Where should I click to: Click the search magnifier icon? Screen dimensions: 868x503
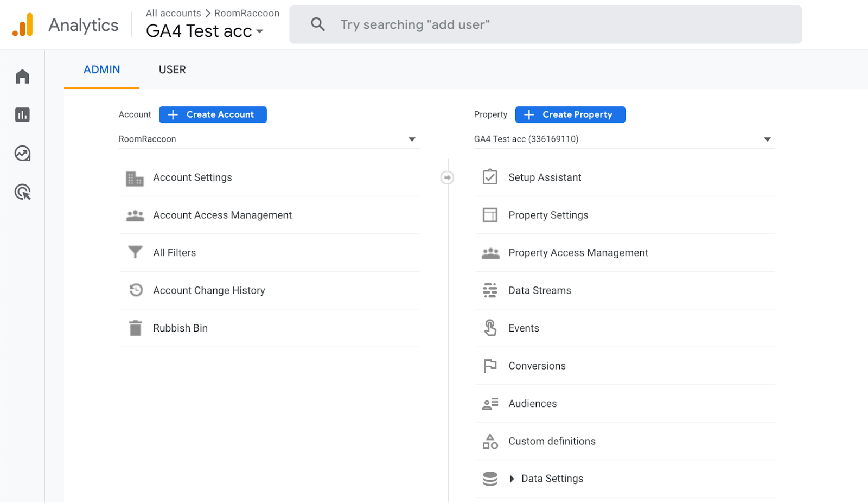(x=318, y=24)
